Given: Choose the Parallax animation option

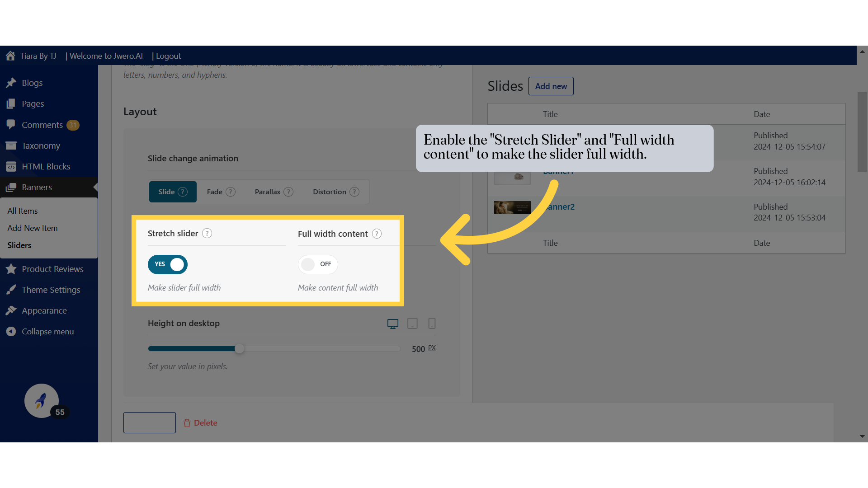Looking at the screenshot, I should pyautogui.click(x=274, y=192).
